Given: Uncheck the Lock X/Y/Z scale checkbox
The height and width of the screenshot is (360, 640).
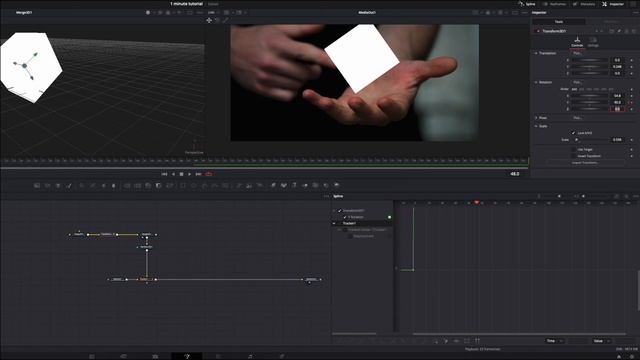Looking at the screenshot, I should [573, 133].
